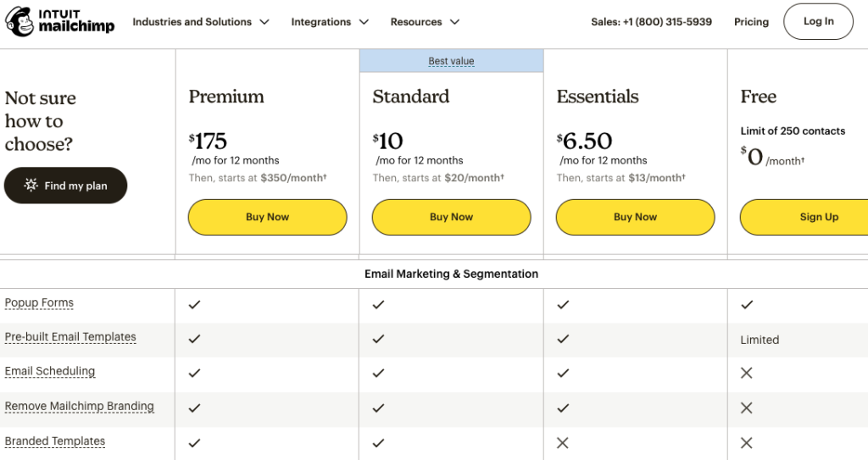Open the Branded Templates feature description
This screenshot has width=868, height=460.
coord(55,441)
